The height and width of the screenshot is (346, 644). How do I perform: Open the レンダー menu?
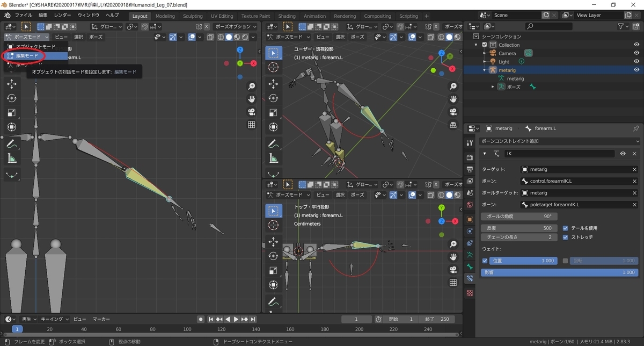click(x=62, y=16)
